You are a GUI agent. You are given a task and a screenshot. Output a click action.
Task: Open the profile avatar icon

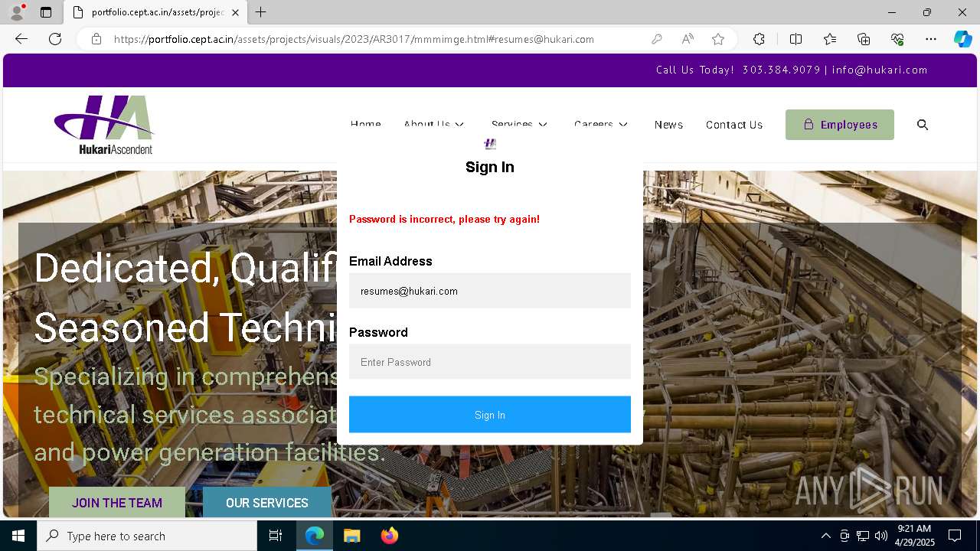tap(17, 12)
